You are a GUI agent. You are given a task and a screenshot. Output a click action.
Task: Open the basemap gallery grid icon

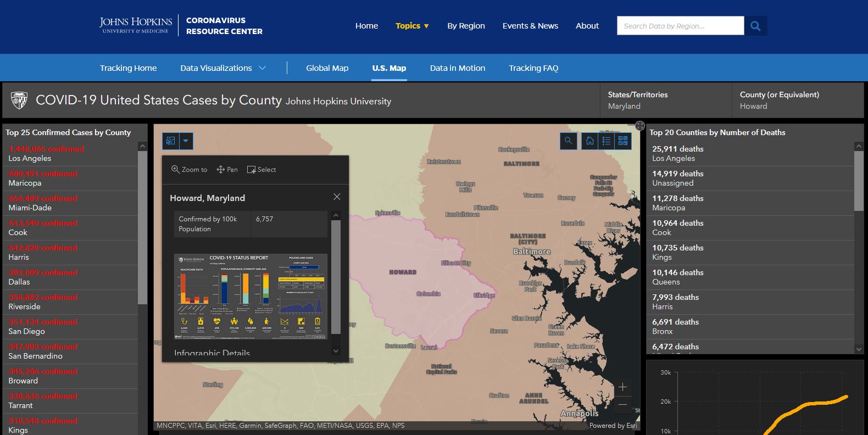point(623,141)
